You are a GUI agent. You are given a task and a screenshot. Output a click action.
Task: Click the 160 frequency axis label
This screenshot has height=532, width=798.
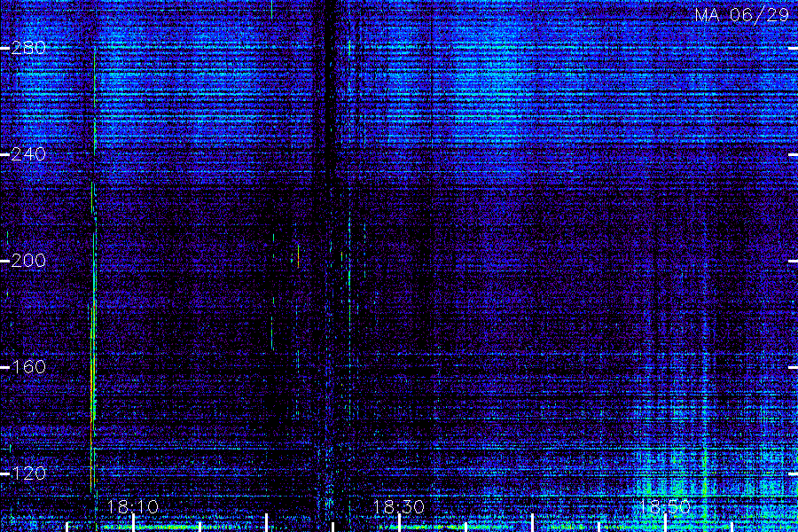28,367
